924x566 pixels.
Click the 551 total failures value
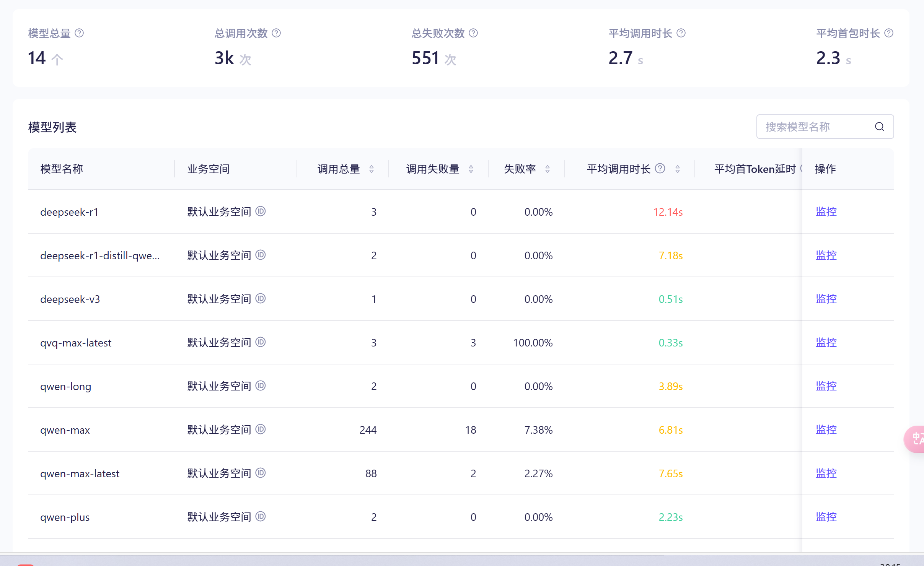pyautogui.click(x=425, y=58)
